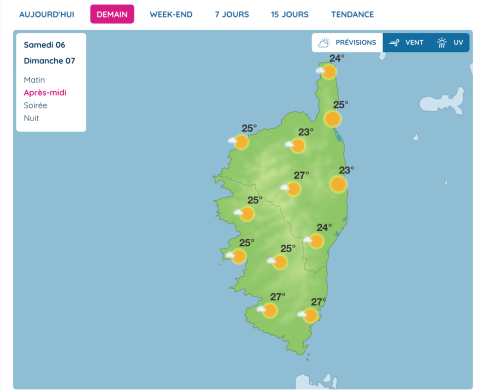Click the 27° partly cloudy icon in central Corsica
This screenshot has height=390, width=480.
click(x=291, y=189)
